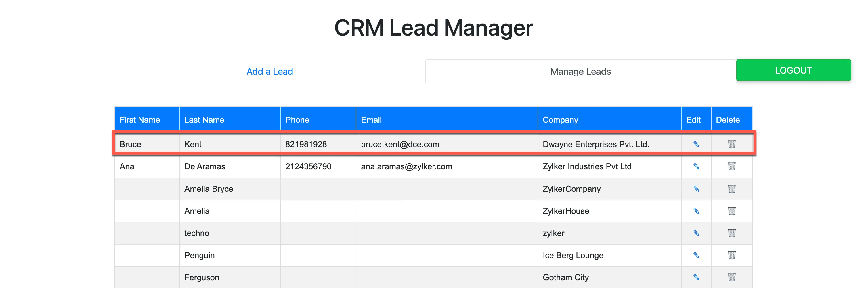Edit the Ferguson Gotham City lead
Screen dimensions: 868x288
(696, 277)
